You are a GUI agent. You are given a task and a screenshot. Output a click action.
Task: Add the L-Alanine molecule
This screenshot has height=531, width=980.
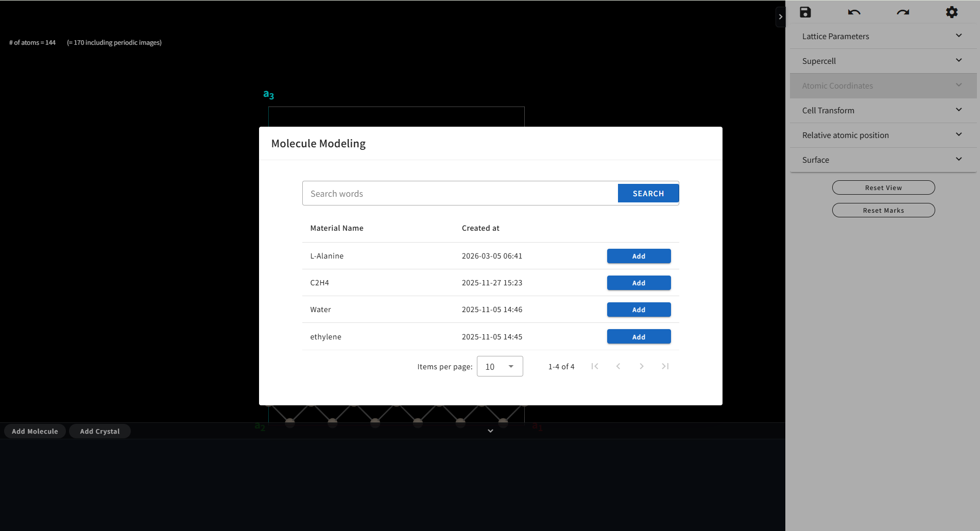point(639,256)
